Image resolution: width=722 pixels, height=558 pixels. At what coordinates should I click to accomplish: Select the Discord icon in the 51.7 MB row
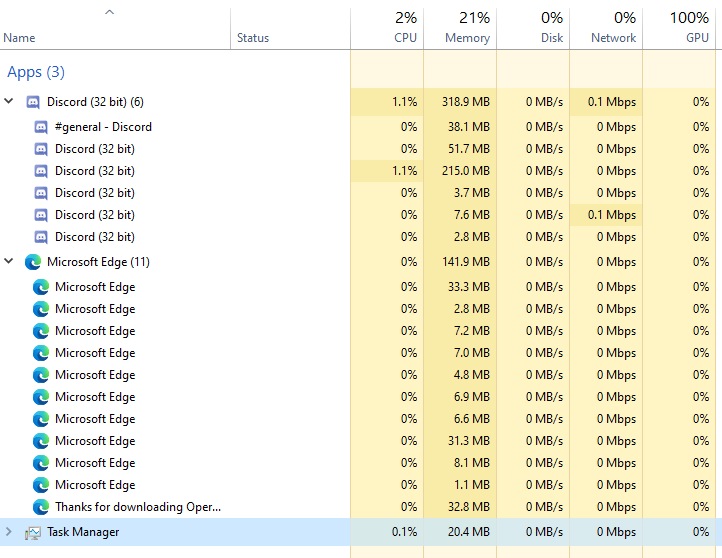click(41, 149)
